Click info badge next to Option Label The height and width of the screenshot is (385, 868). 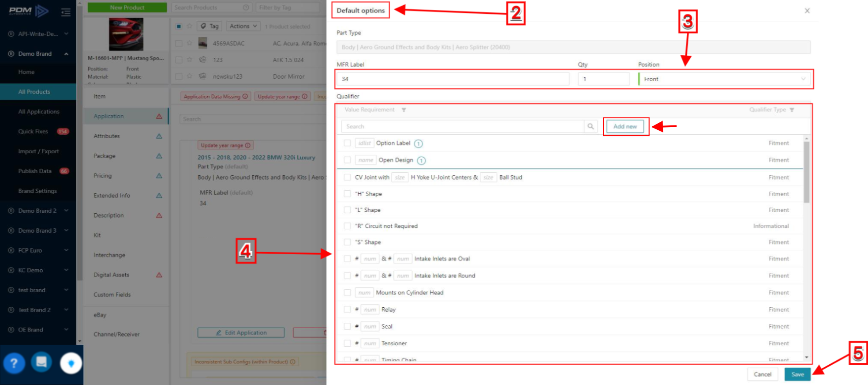click(419, 143)
